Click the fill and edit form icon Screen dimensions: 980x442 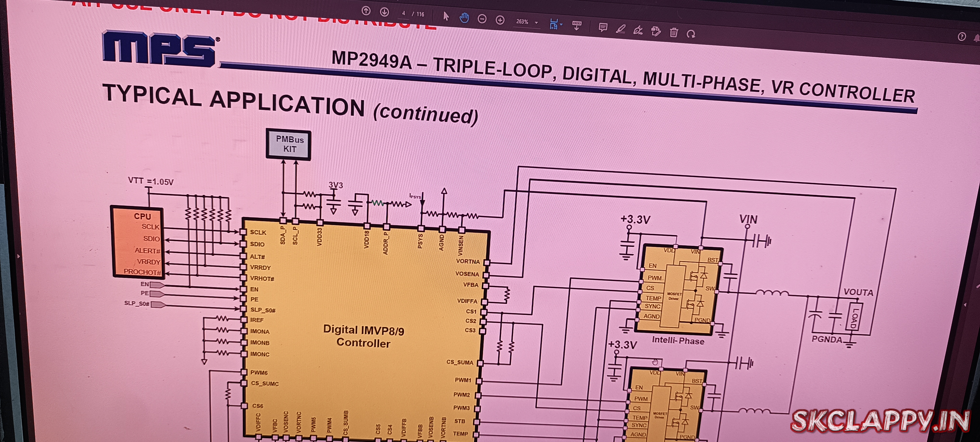tap(656, 31)
